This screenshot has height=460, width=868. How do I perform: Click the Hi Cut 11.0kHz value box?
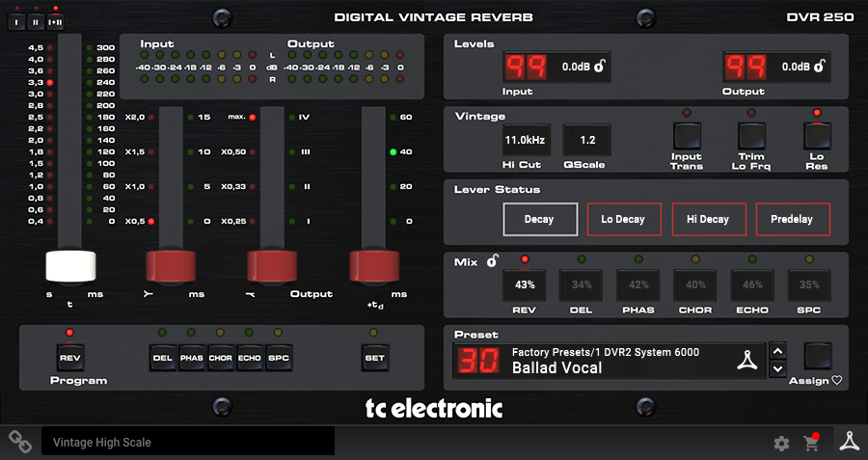point(527,140)
